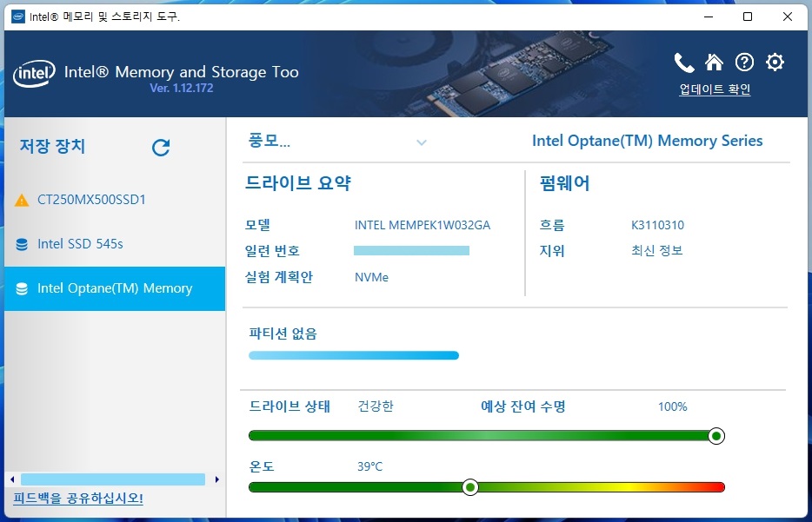812x522 pixels.
Task: Click the disk icon beside Intel SSD 545s
Action: point(22,244)
